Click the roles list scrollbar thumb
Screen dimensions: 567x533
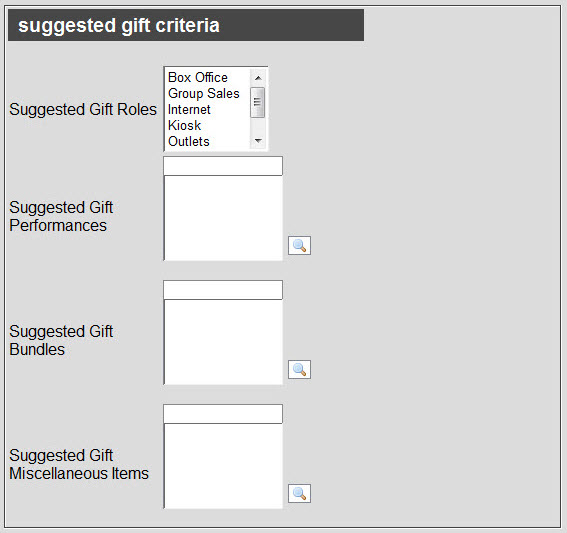(258, 102)
